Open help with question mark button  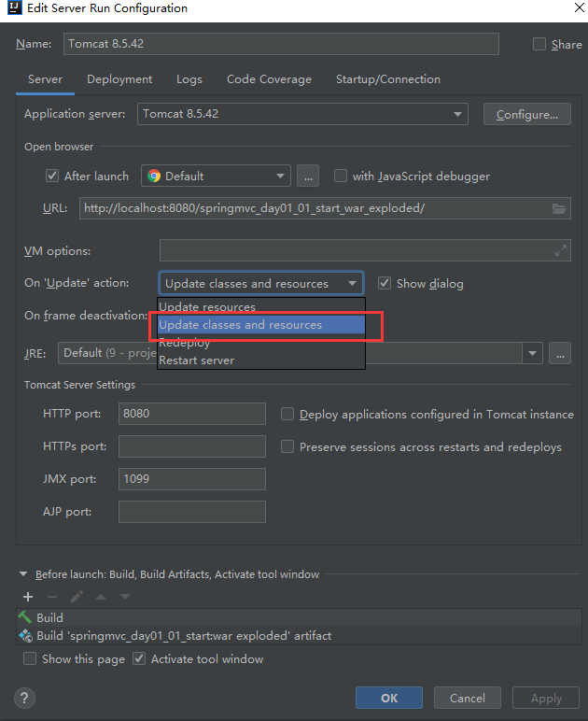pos(25,698)
